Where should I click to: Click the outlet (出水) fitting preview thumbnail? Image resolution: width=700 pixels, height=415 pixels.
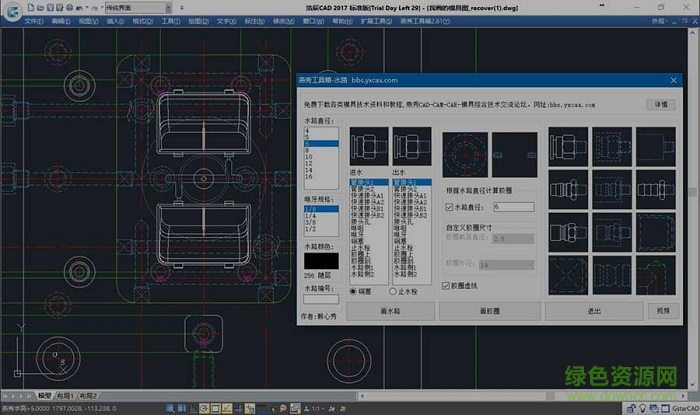(x=411, y=146)
